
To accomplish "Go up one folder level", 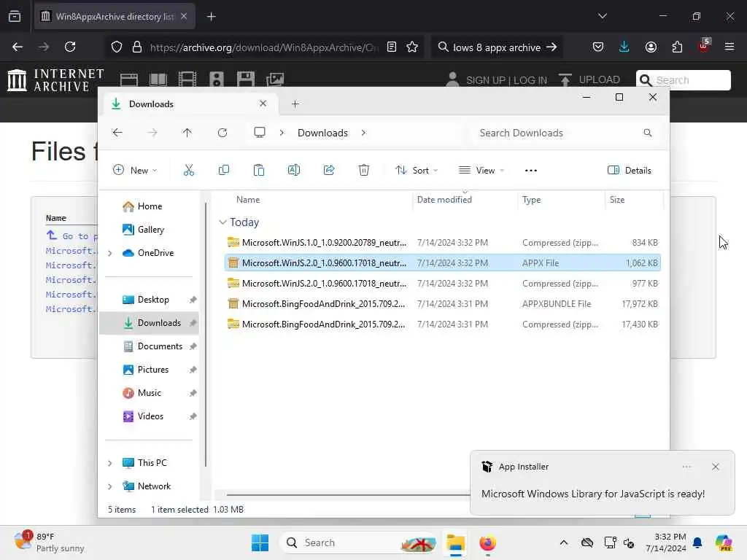I will pos(187,133).
